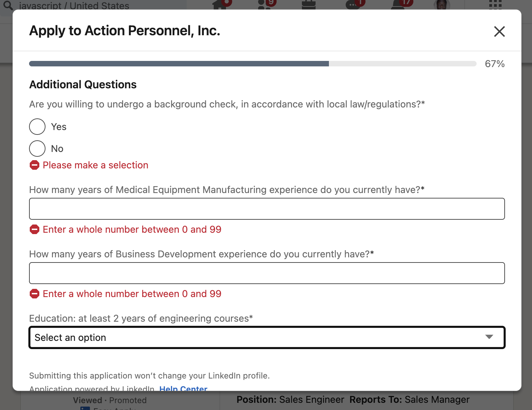This screenshot has width=532, height=410.
Task: Click the 67% application progress bar
Action: pos(253,64)
